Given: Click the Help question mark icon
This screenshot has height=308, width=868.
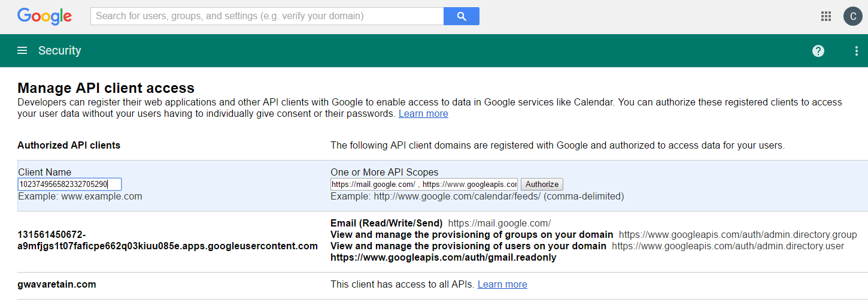Looking at the screenshot, I should 818,51.
